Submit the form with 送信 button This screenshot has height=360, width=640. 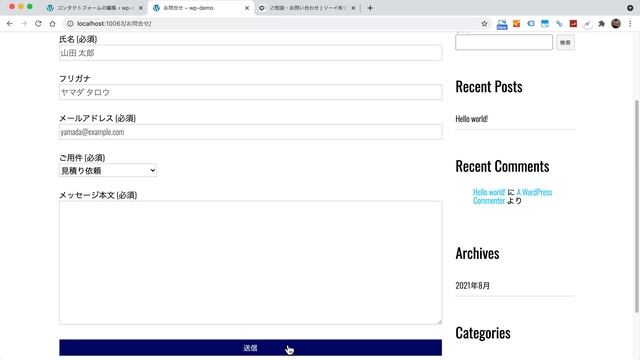click(250, 348)
